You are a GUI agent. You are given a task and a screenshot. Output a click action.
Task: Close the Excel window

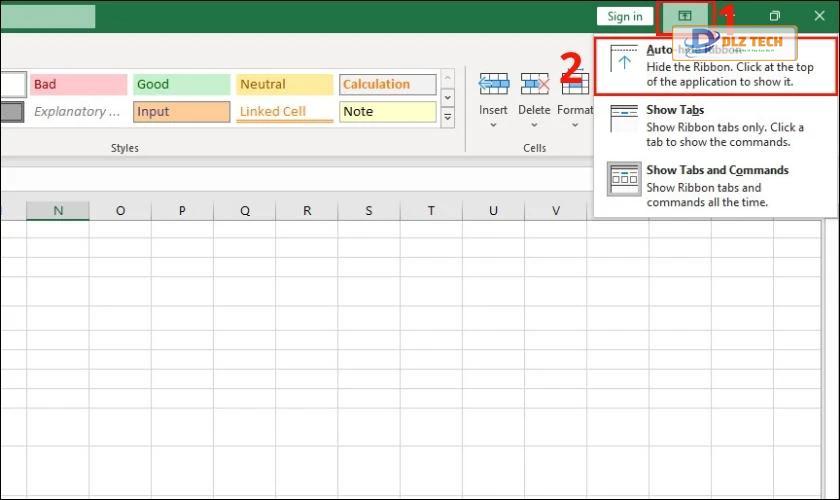pyautogui.click(x=819, y=16)
